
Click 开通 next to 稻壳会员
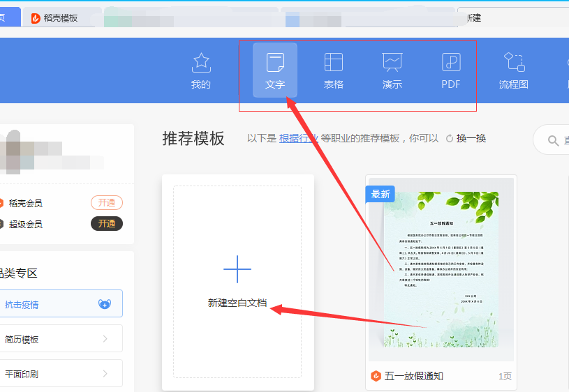(x=107, y=203)
